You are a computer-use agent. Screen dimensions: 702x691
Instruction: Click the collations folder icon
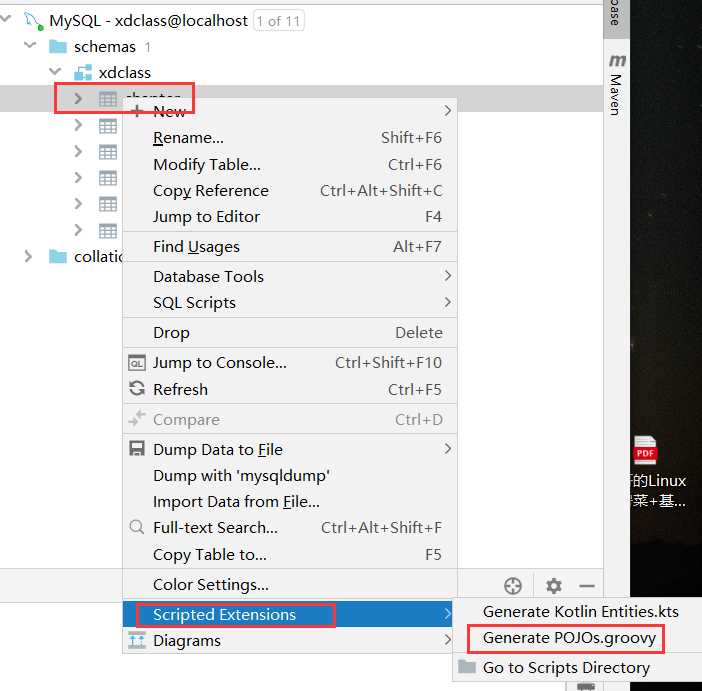pyautogui.click(x=58, y=257)
